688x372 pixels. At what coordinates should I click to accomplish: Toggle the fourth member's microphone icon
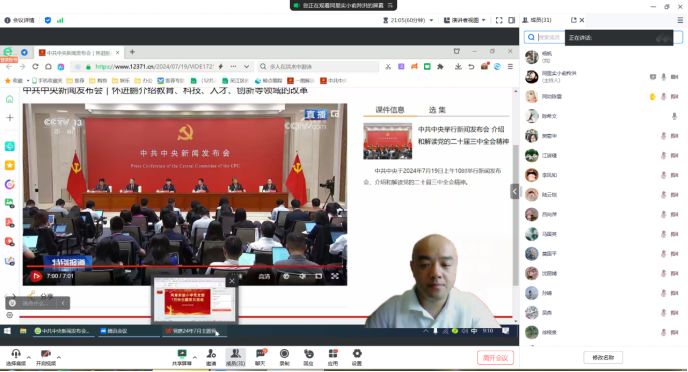point(674,116)
